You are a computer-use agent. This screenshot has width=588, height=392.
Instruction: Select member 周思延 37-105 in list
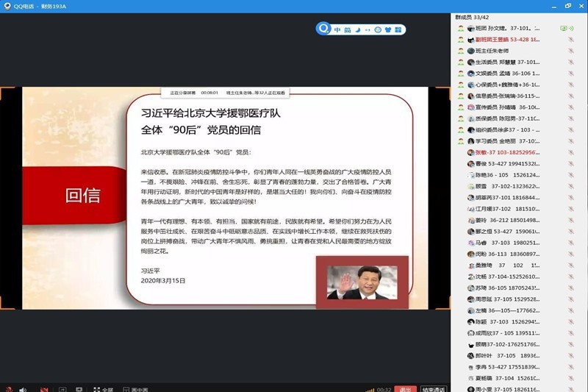[x=518, y=299]
